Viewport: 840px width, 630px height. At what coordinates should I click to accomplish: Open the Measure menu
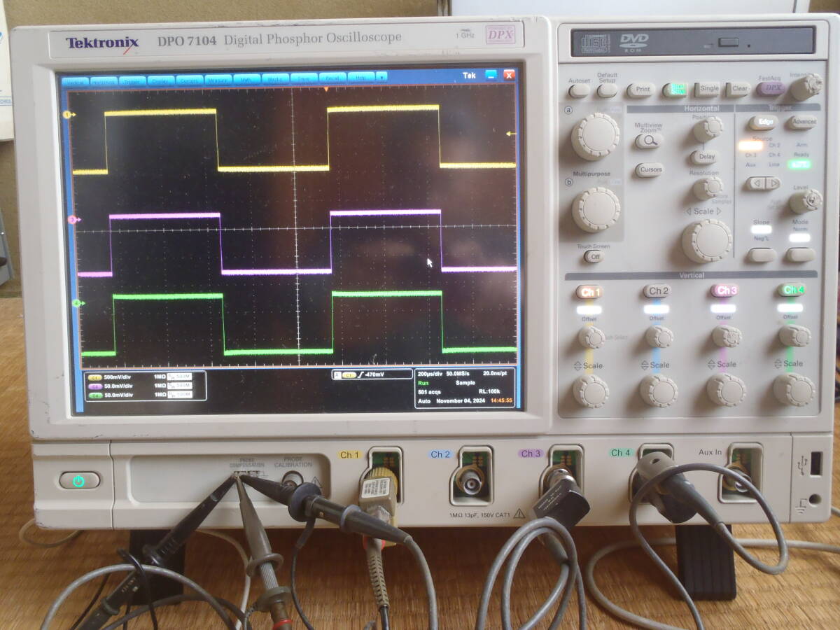[x=218, y=80]
